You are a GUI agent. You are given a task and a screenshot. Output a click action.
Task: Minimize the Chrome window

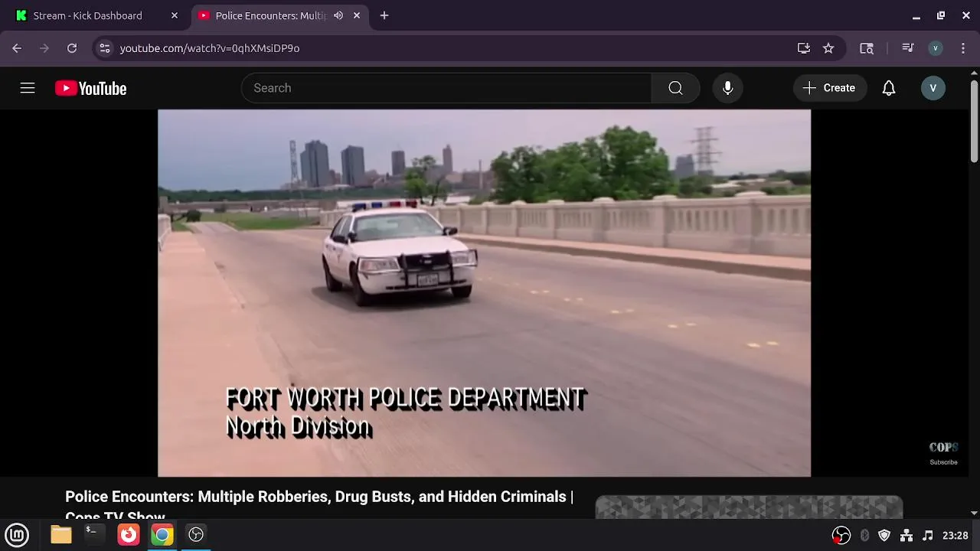point(916,15)
